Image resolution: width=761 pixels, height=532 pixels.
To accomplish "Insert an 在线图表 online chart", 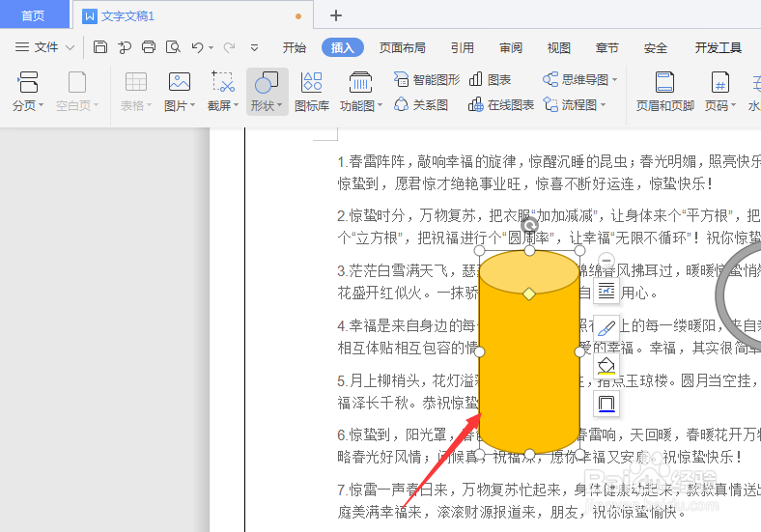I will (501, 105).
